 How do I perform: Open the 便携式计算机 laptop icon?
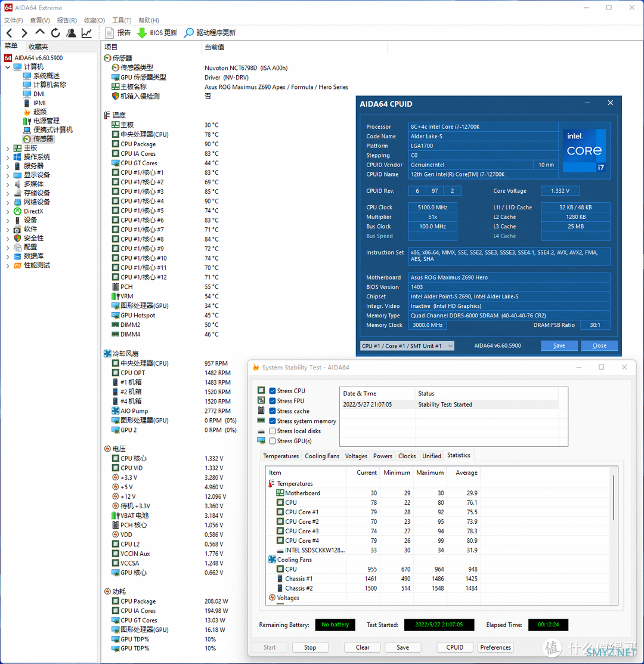(27, 129)
